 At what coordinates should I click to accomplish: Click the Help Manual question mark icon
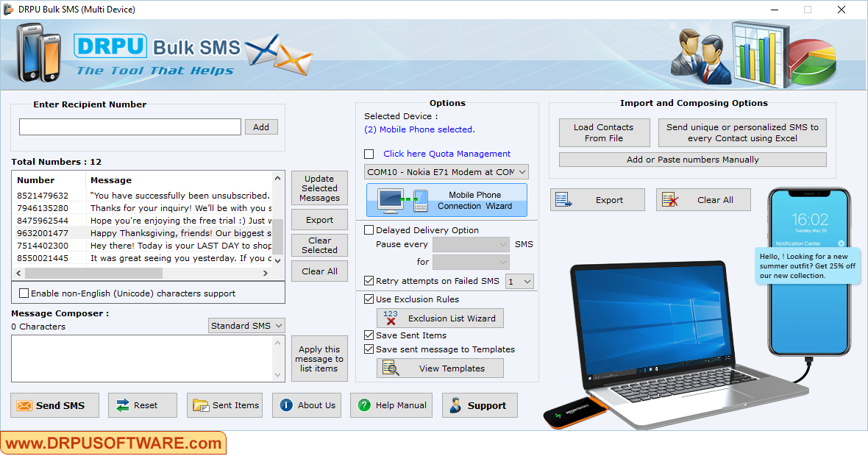tap(363, 405)
